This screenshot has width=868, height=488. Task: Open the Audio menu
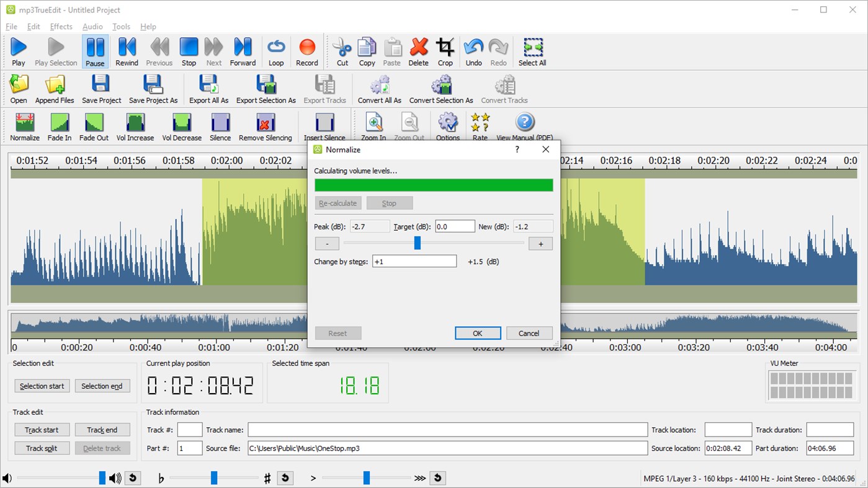pos(92,26)
